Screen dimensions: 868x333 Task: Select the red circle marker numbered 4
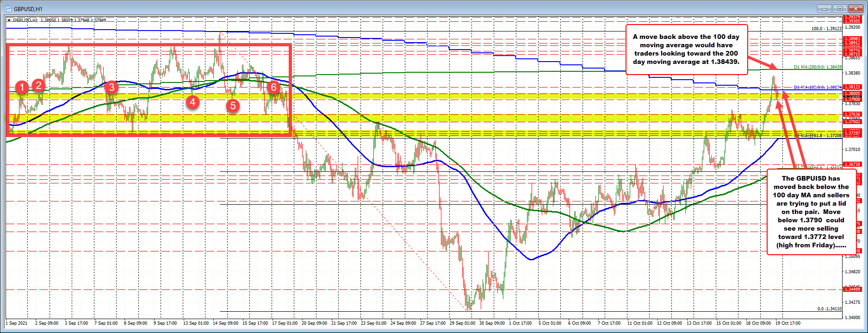coord(192,101)
